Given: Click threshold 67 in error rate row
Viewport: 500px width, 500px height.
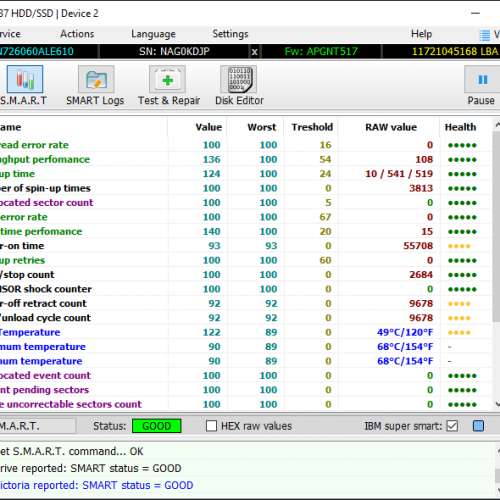Looking at the screenshot, I should coord(325,217).
